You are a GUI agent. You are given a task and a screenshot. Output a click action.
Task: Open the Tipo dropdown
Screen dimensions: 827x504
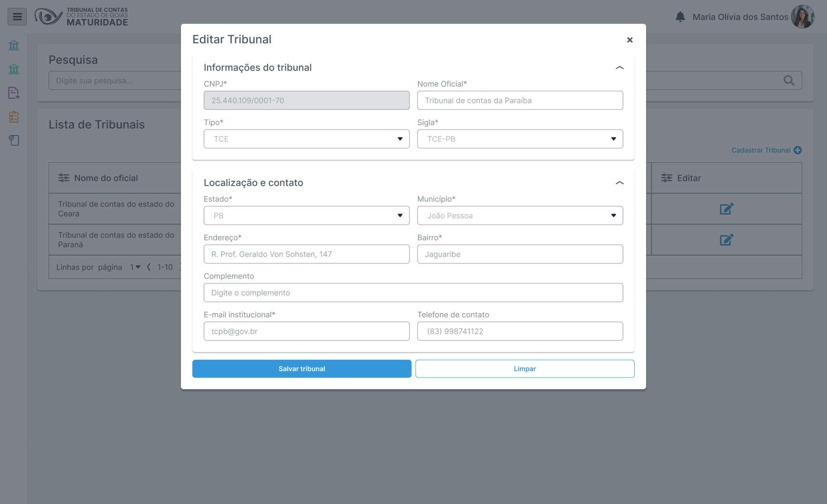(x=307, y=139)
